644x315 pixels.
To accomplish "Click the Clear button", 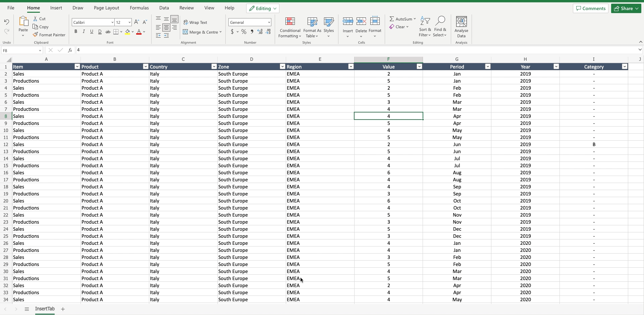I will click(398, 27).
